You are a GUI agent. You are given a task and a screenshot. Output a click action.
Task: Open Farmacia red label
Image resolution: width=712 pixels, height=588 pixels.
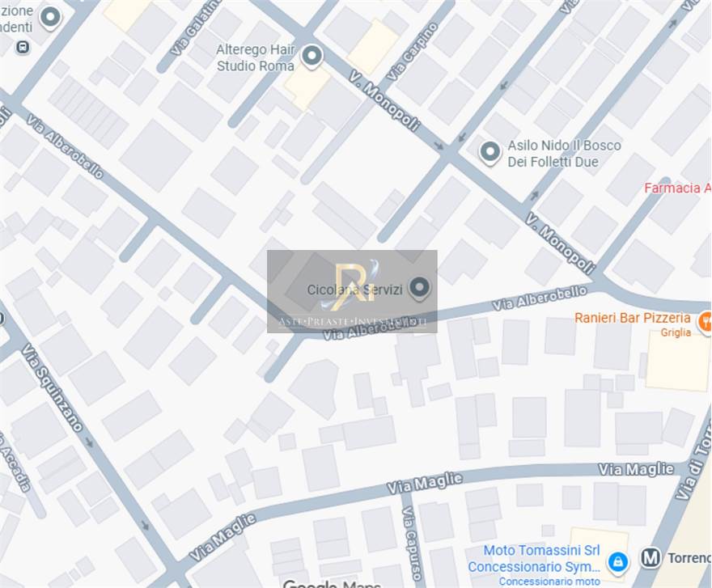(677, 188)
